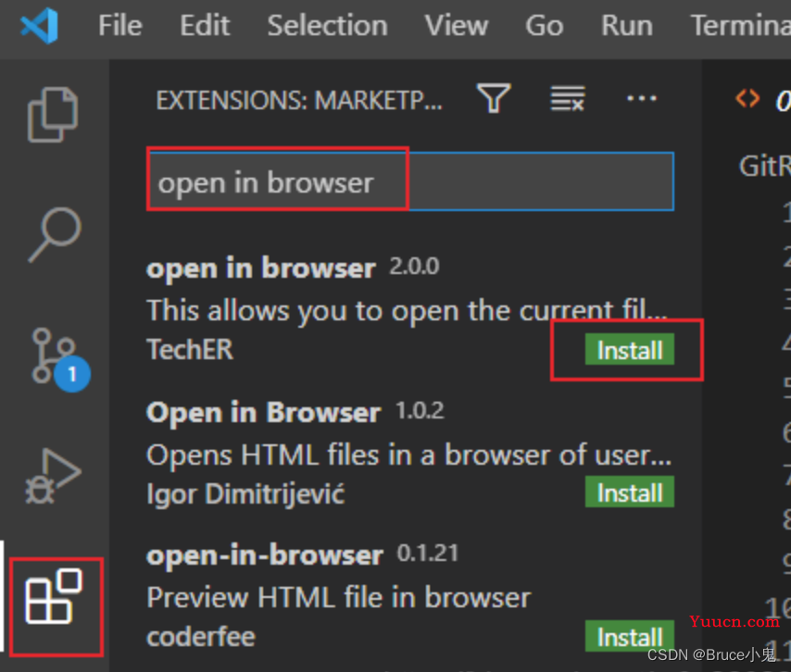Image resolution: width=791 pixels, height=672 pixels.
Task: Open the Run and Debug view
Action: point(53,477)
